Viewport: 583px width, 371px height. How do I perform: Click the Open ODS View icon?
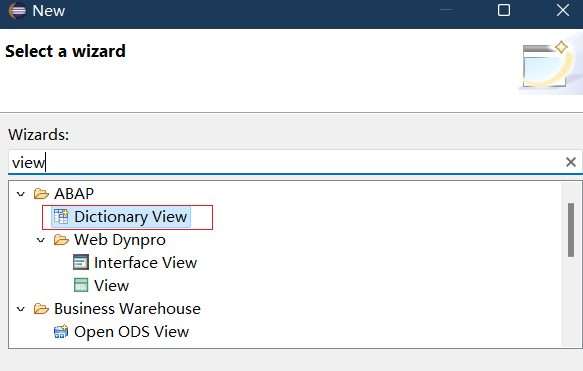[61, 332]
